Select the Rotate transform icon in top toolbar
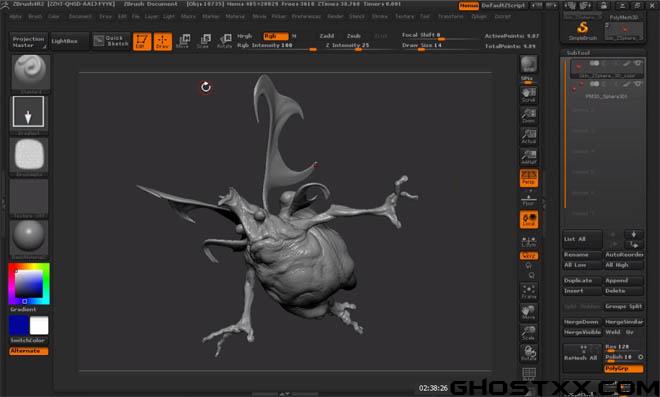This screenshot has height=397, width=660. coord(224,41)
